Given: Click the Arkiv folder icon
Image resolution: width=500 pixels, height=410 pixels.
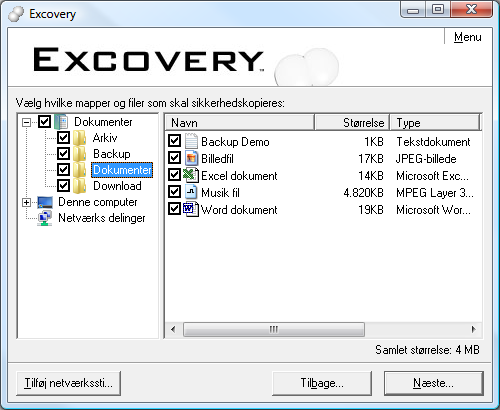Looking at the screenshot, I should [79, 138].
